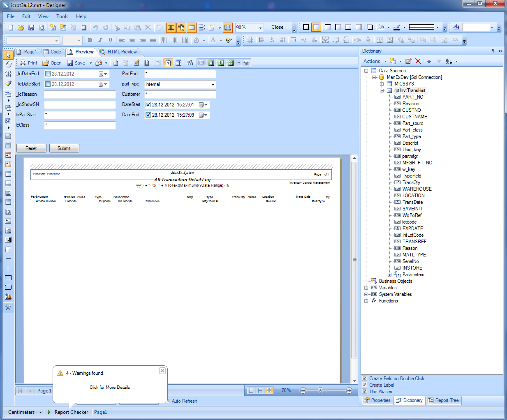
Task: Uncheck the DateEnd checkbox
Action: pyautogui.click(x=148, y=115)
